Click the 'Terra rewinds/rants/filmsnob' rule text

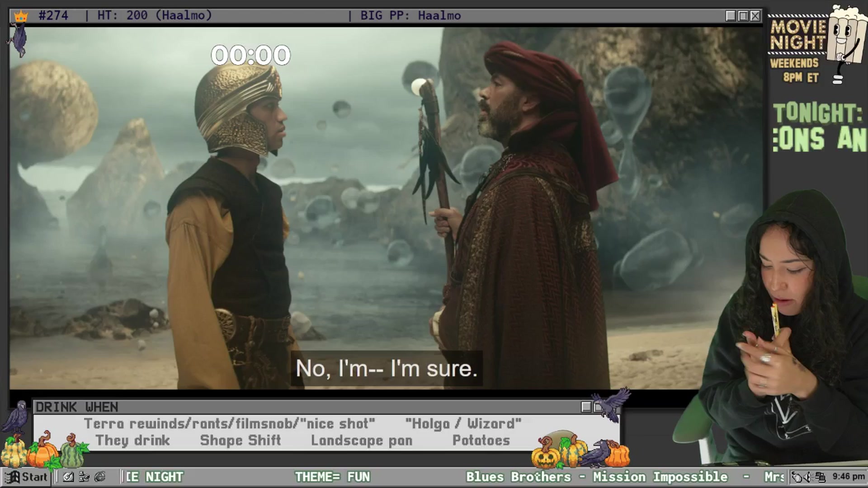coord(190,424)
